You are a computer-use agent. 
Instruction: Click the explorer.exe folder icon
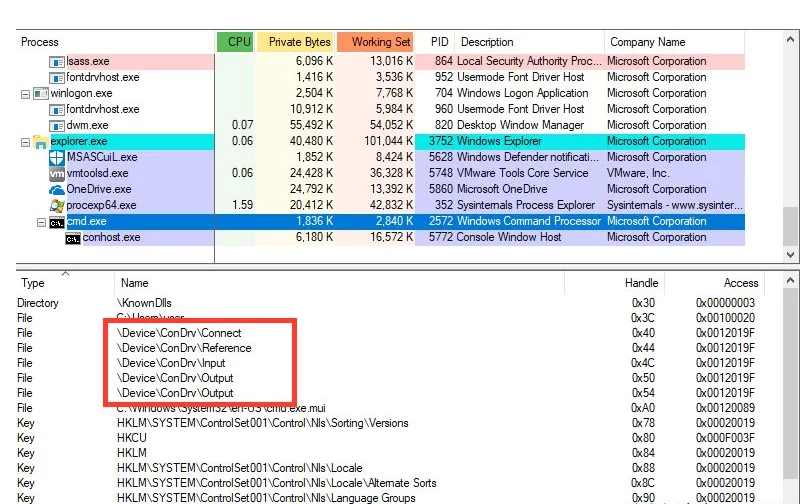pos(40,142)
